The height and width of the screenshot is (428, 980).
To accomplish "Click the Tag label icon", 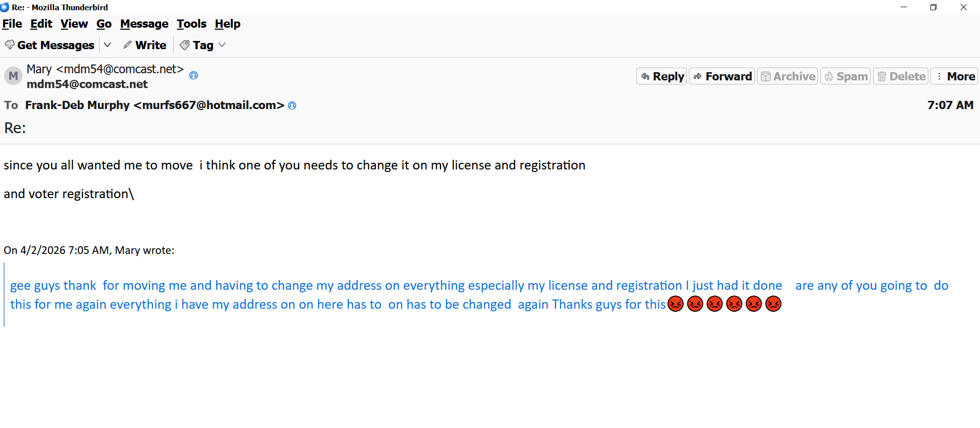I will pyautogui.click(x=185, y=46).
